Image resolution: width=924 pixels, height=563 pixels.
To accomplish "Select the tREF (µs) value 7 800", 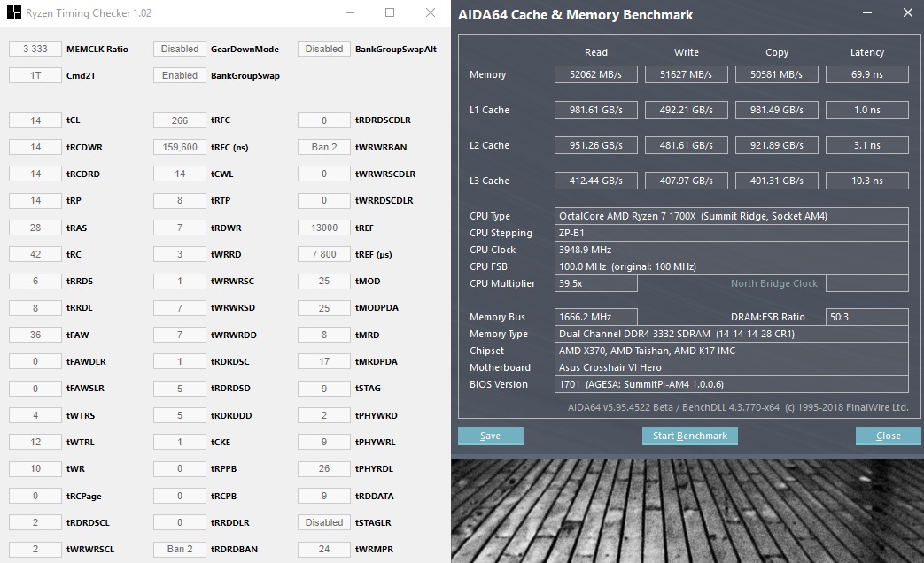I will [324, 254].
